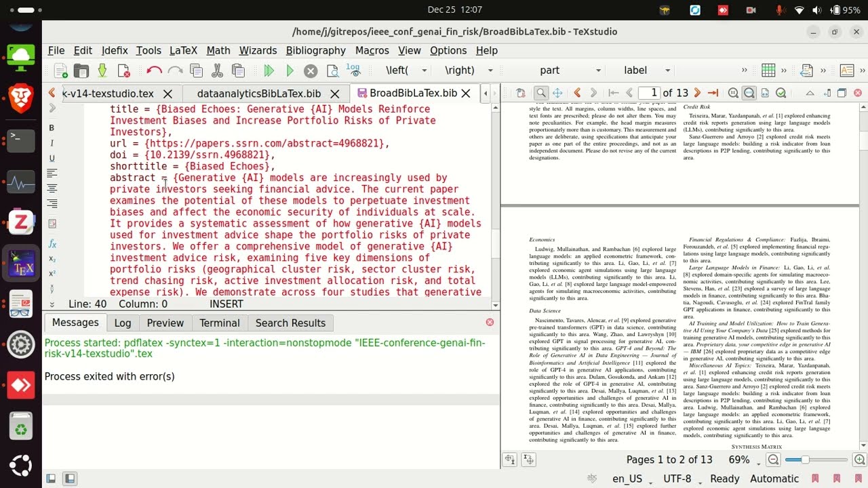Open Brave browser from the dock
Image resolution: width=868 pixels, height=488 pixels.
click(21, 98)
